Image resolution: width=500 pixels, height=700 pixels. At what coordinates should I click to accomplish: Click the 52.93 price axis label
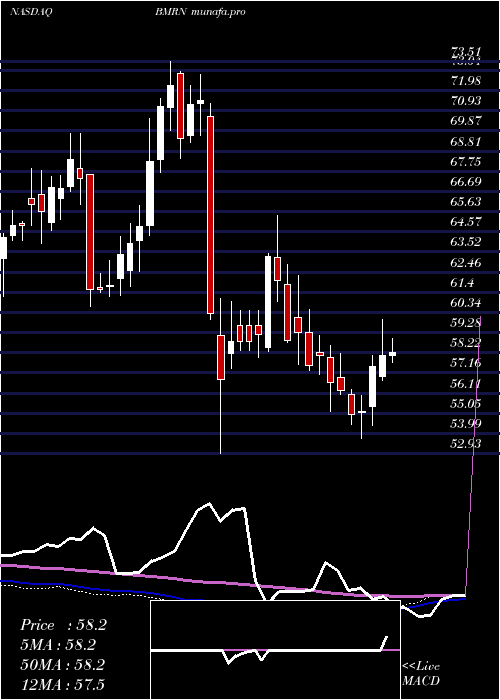coord(467,444)
